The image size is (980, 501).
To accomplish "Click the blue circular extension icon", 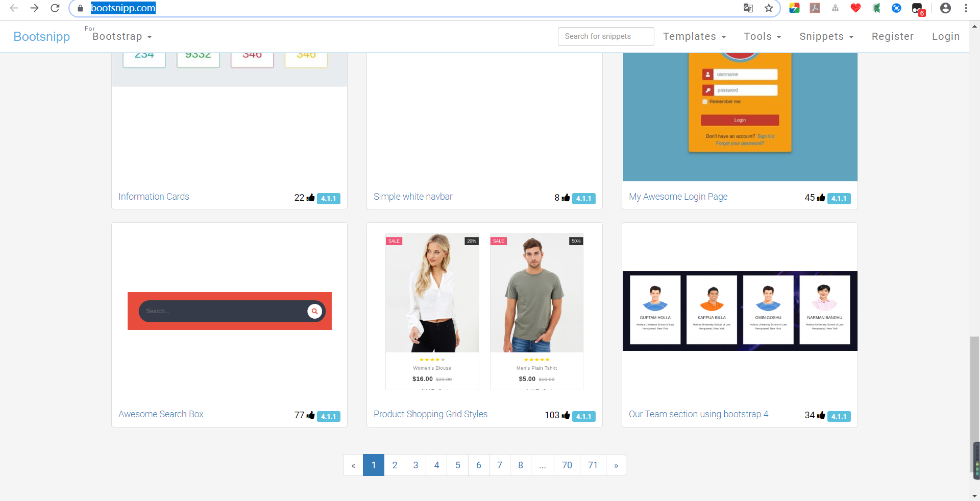I will tap(896, 8).
